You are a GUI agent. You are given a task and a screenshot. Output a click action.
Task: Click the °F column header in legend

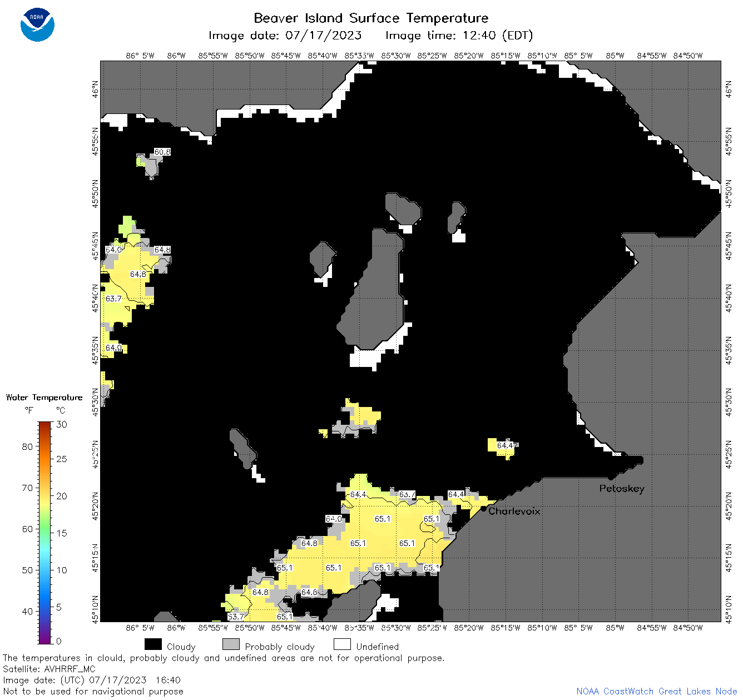click(29, 410)
